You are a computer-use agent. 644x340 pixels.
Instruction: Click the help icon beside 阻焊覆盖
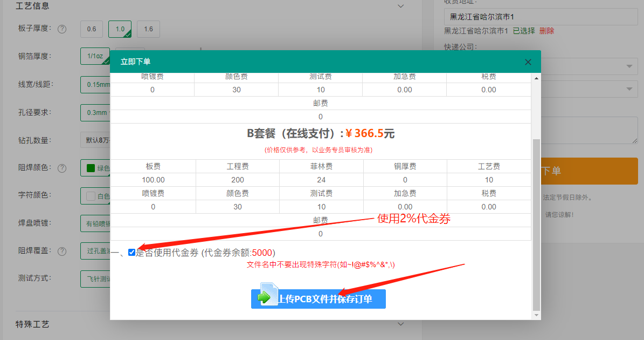[x=62, y=250]
